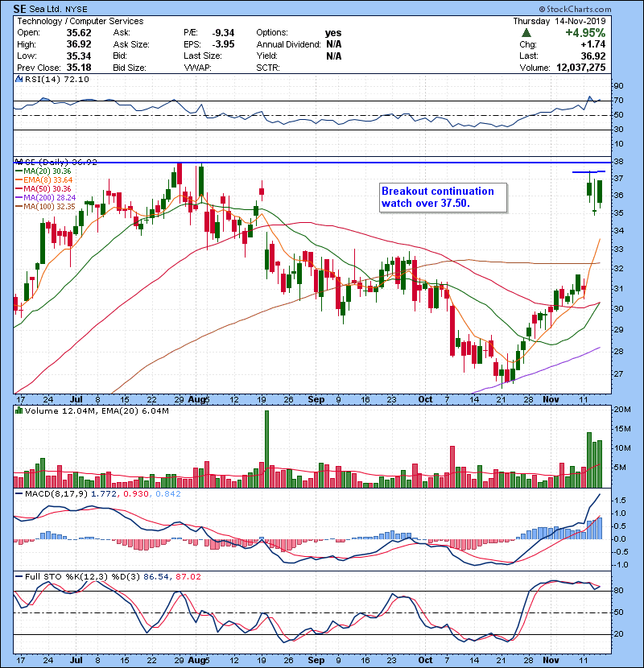The width and height of the screenshot is (644, 668).
Task: Click the 90 level on the RSI axis
Action: point(618,86)
